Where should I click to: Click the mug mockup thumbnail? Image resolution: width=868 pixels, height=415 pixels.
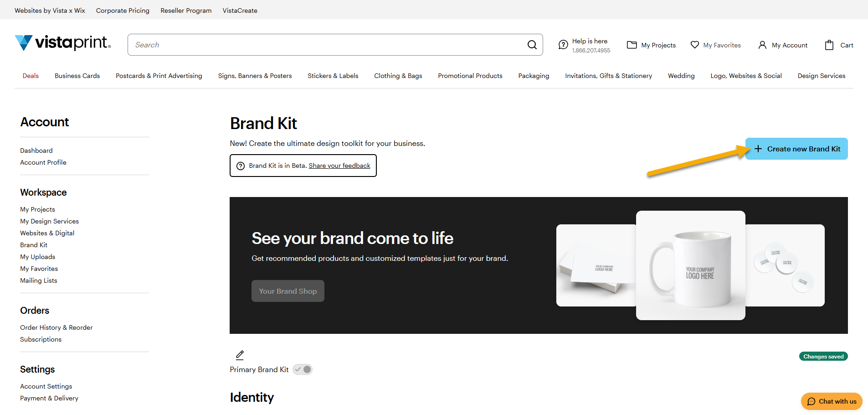(x=691, y=265)
